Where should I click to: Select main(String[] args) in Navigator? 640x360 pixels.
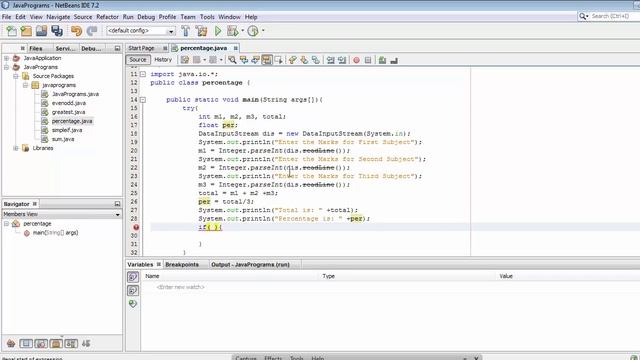pyautogui.click(x=56, y=233)
